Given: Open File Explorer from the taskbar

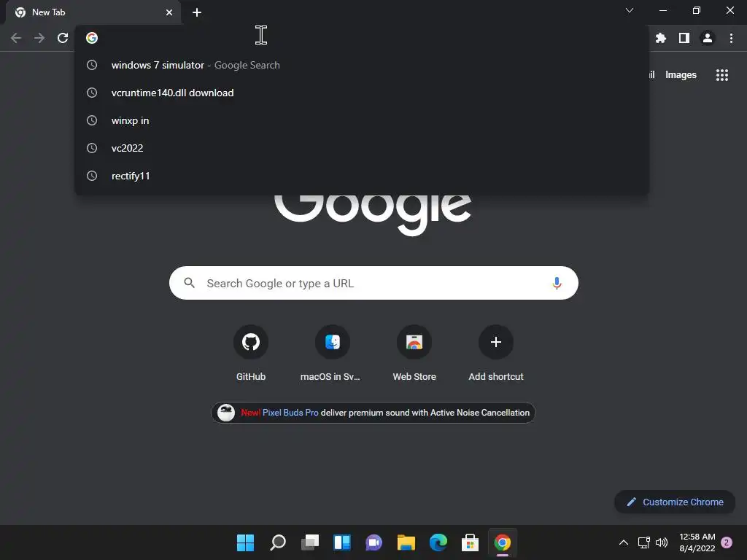Looking at the screenshot, I should tap(406, 542).
